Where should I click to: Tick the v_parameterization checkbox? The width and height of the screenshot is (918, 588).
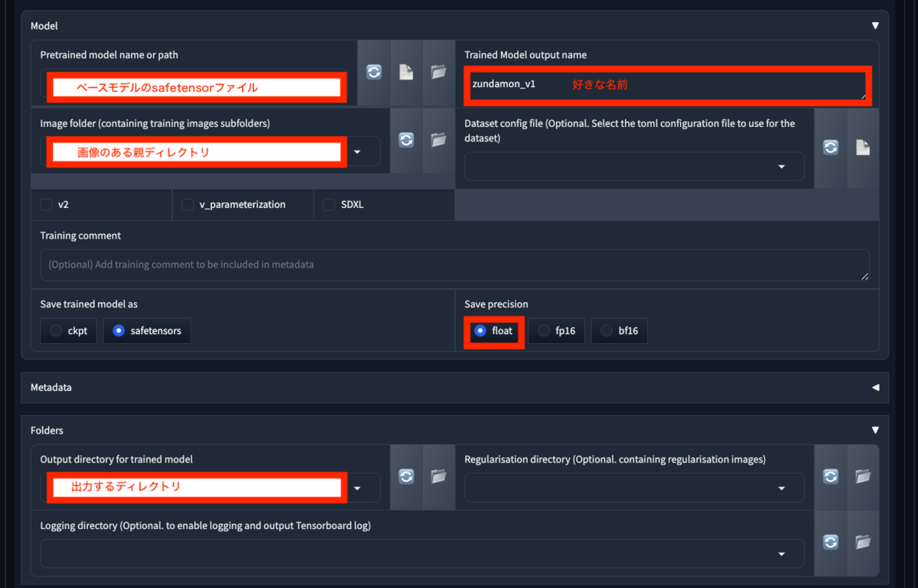pos(187,205)
